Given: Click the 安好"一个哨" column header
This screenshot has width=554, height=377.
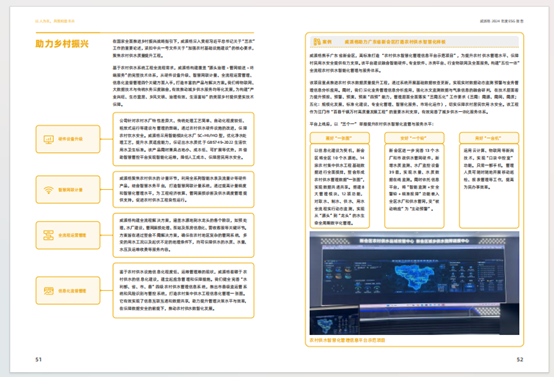Looking at the screenshot, I should (414, 138).
